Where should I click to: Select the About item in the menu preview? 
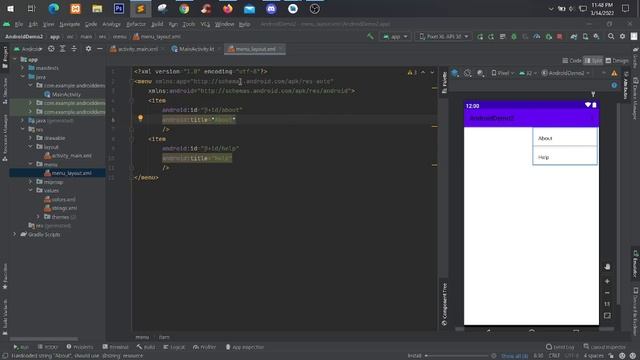click(565, 138)
